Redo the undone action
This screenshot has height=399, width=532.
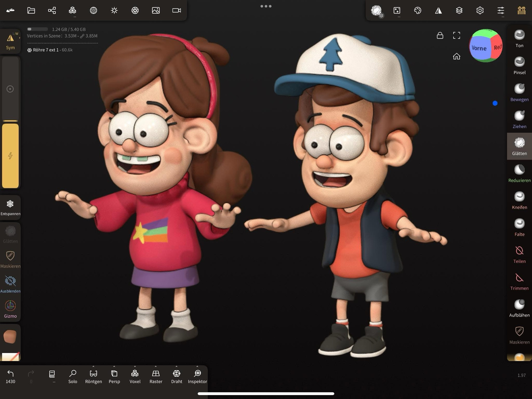(x=31, y=377)
